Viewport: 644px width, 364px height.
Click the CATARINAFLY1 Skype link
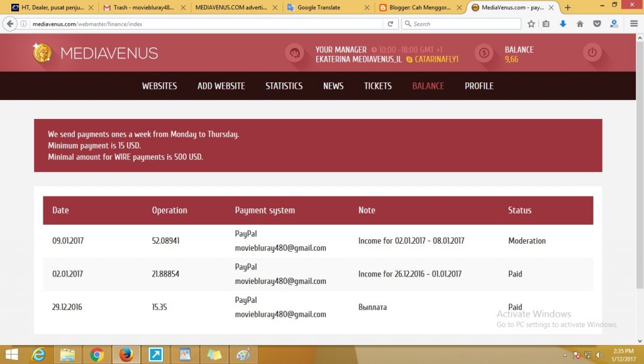(x=436, y=60)
